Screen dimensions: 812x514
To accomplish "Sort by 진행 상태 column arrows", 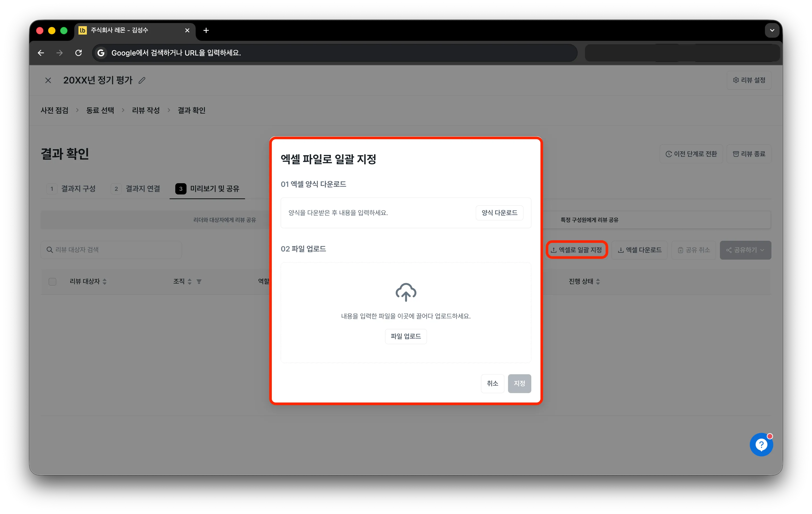I will (598, 282).
